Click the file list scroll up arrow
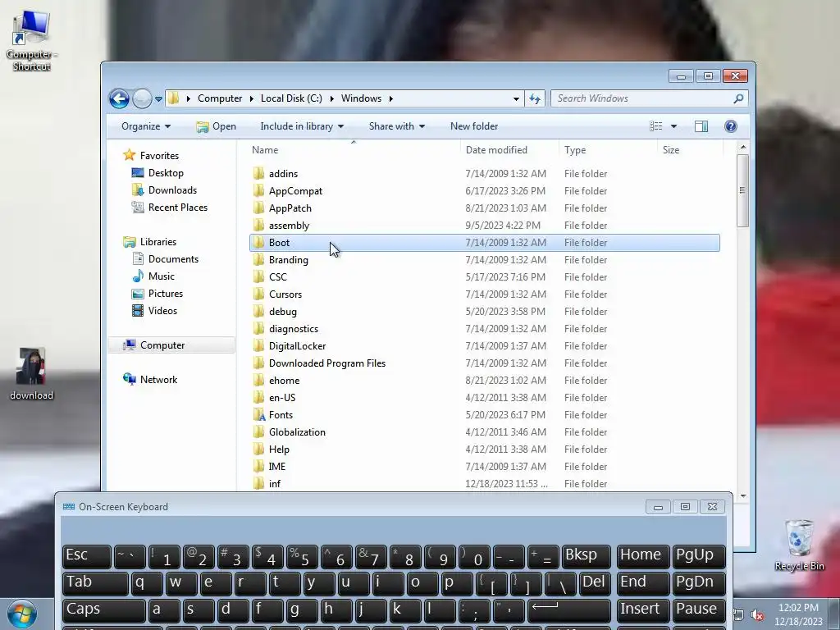The height and width of the screenshot is (630, 840). click(742, 147)
